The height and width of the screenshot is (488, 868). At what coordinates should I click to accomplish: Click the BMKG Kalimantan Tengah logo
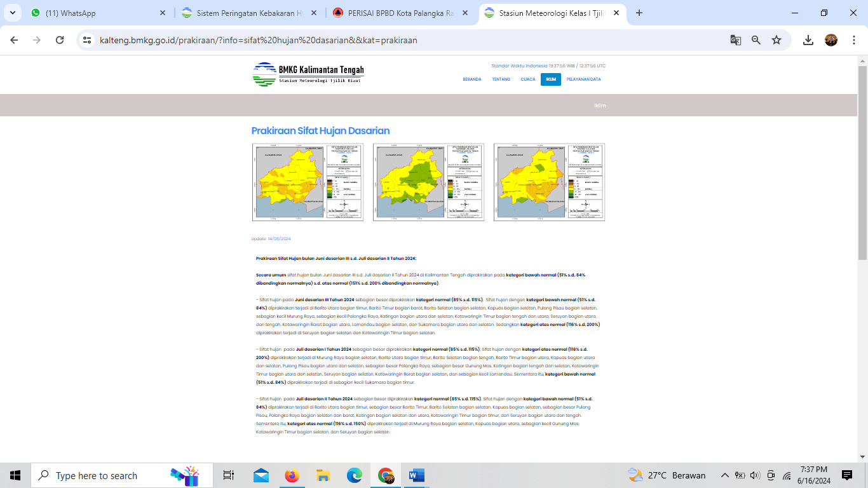(308, 74)
